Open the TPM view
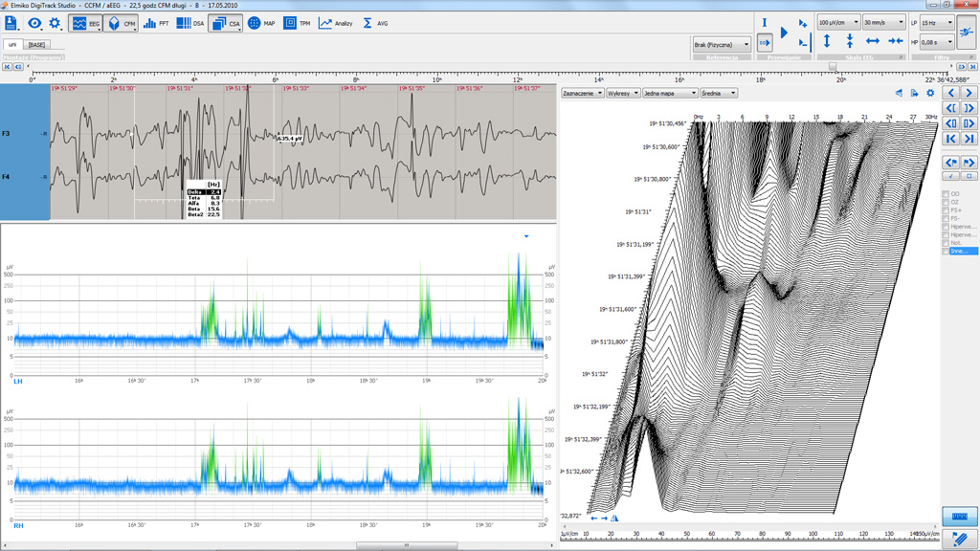 [x=297, y=23]
